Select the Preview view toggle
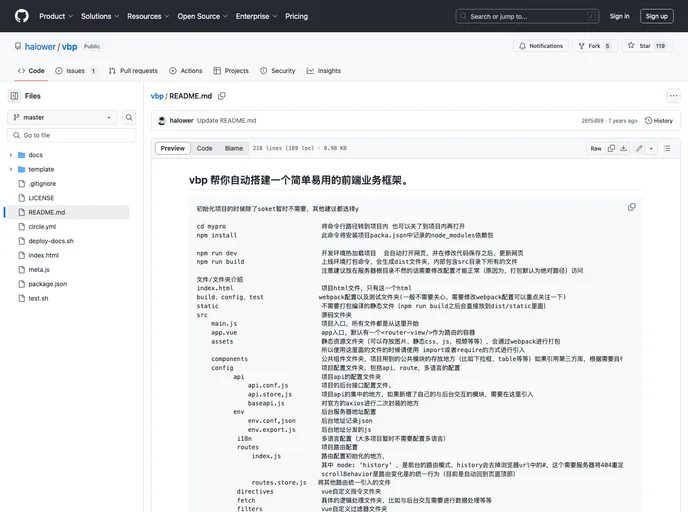This screenshot has width=688, height=512. coord(173,148)
